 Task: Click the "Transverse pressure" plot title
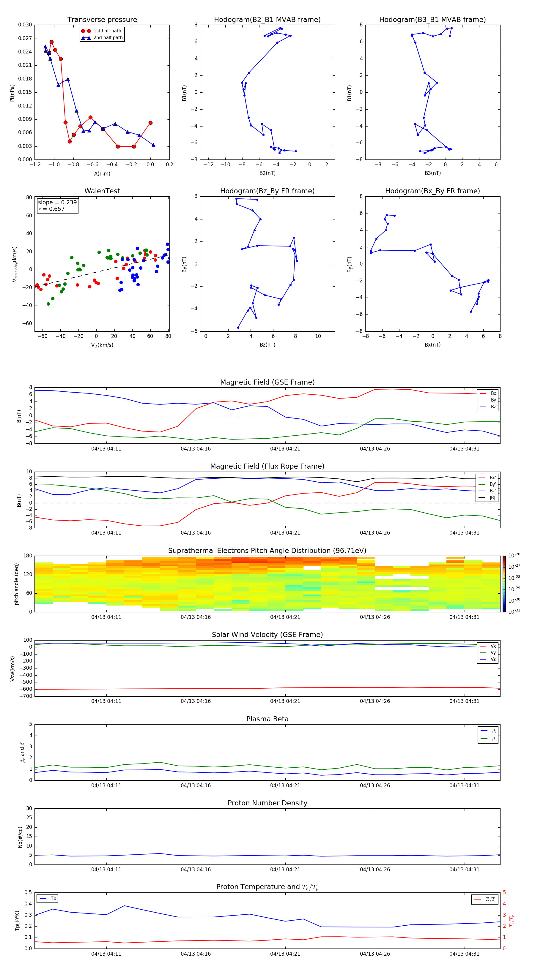[x=102, y=19]
